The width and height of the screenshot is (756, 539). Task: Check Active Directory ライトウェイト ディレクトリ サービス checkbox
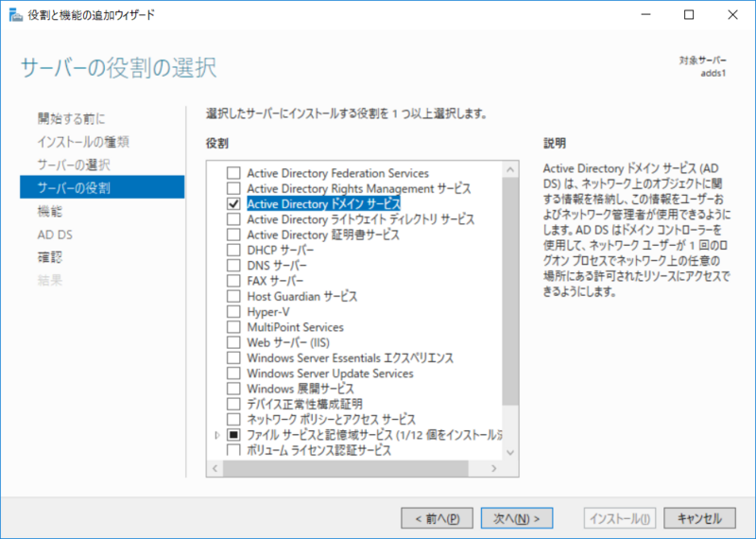(233, 219)
